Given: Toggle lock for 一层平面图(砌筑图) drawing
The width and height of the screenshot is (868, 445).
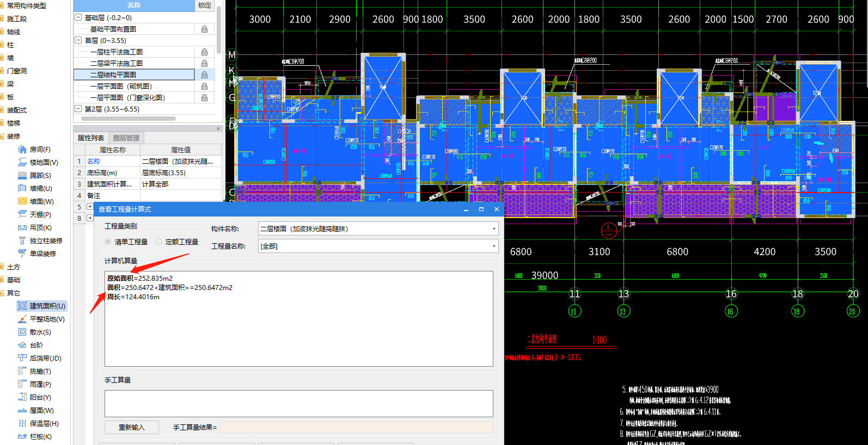Looking at the screenshot, I should coord(204,86).
